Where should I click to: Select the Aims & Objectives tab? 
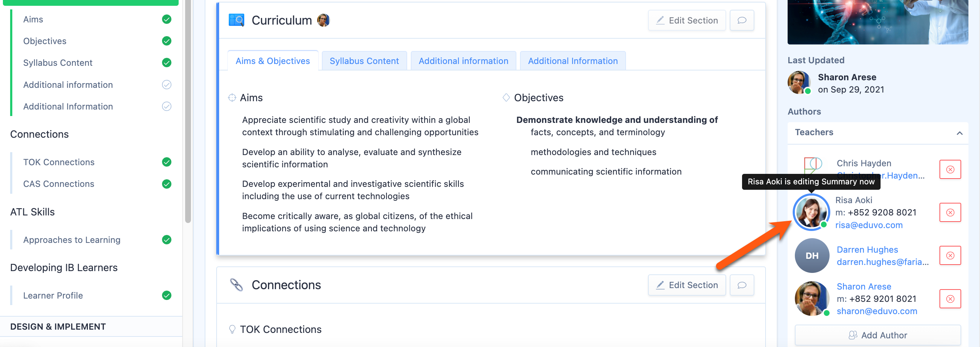point(272,61)
